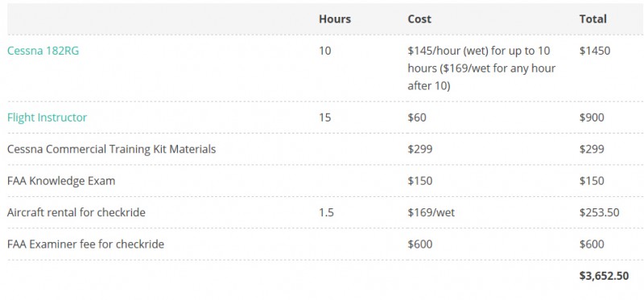Screen dimensions: 644x300
Task: Select the Cost column header
Action: [x=419, y=18]
